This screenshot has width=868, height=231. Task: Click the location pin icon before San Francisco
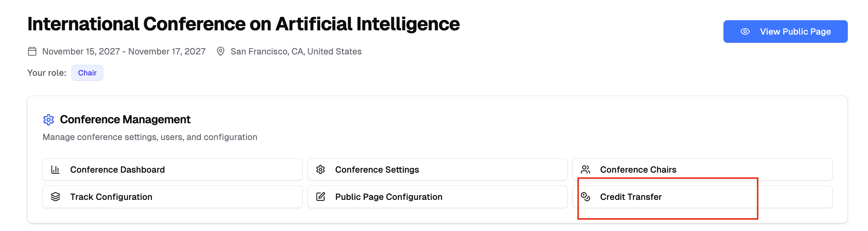coord(221,51)
